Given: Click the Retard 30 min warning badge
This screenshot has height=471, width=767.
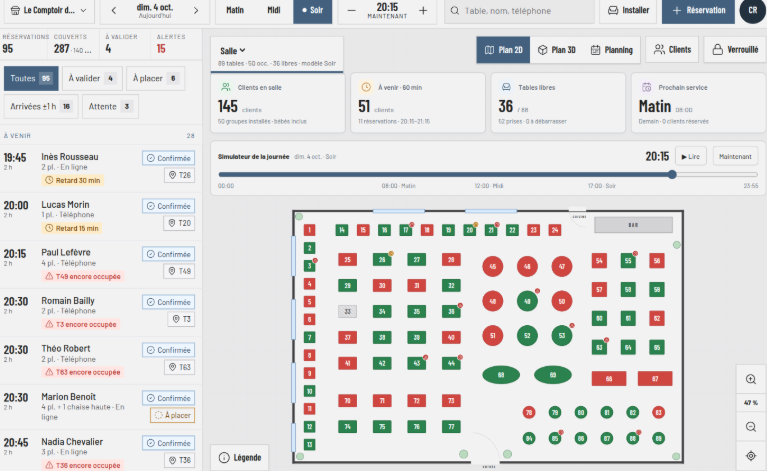Looking at the screenshot, I should coord(72,180).
